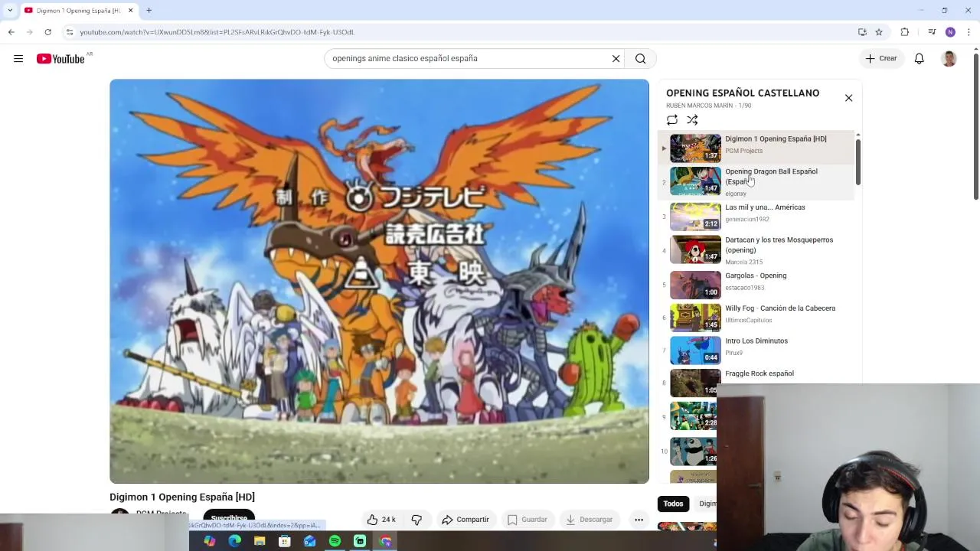Screen dimensions: 980x551
Task: Open Spotify from the taskbar
Action: point(335,541)
